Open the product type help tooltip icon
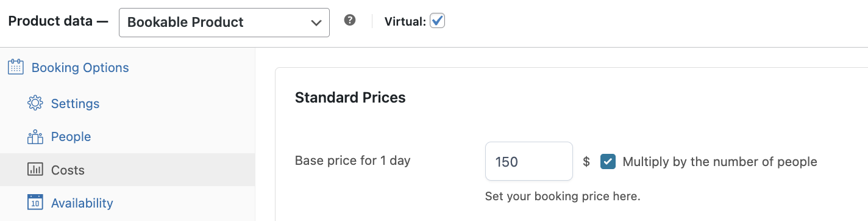868x221 pixels. pyautogui.click(x=349, y=20)
